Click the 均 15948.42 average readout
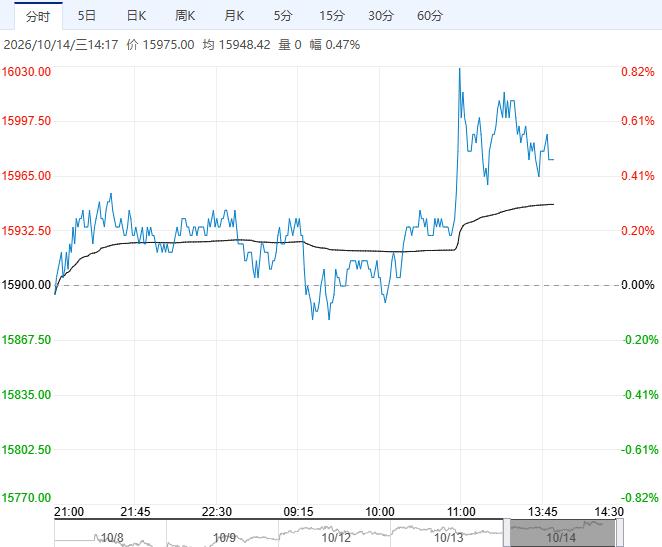The height and width of the screenshot is (547, 662). 236,45
